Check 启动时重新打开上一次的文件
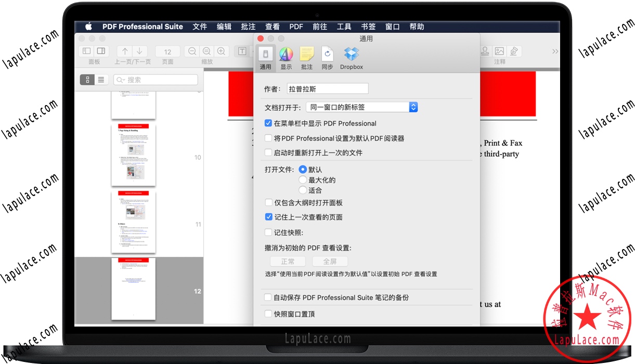The width and height of the screenshot is (635, 364). (x=268, y=153)
